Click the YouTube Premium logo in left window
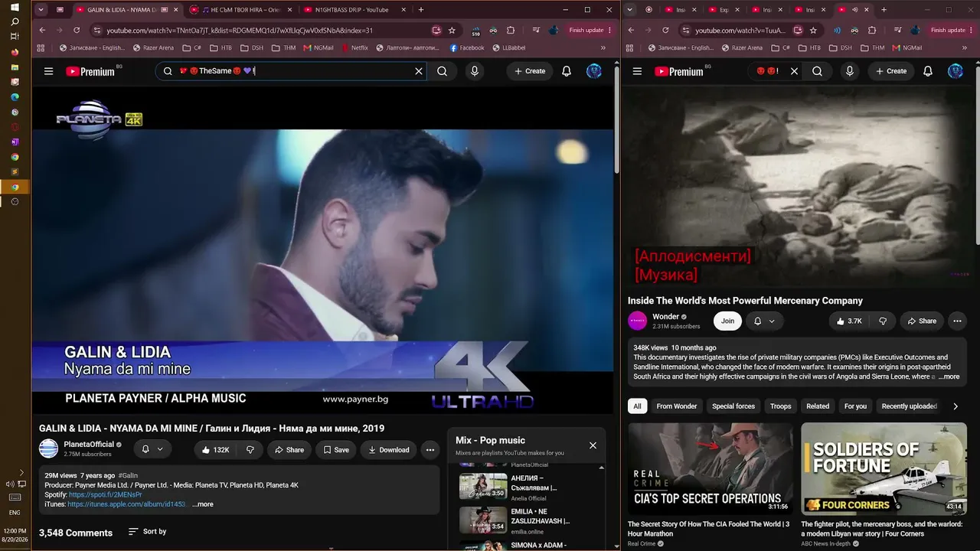This screenshot has height=551, width=980. point(90,71)
